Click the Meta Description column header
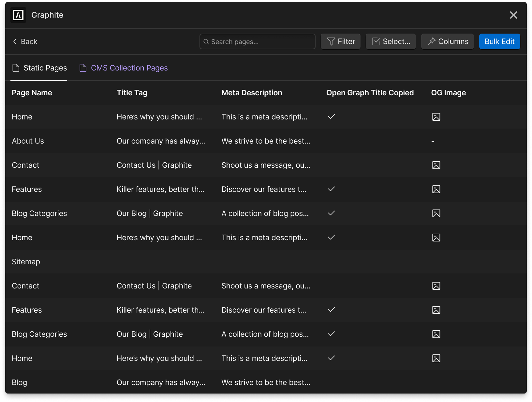 click(252, 93)
